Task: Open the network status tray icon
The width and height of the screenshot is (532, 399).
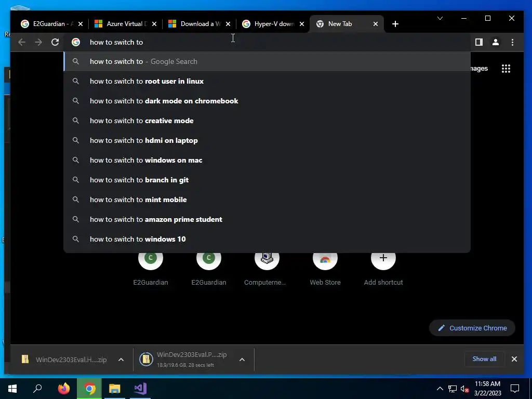Action: click(453, 389)
